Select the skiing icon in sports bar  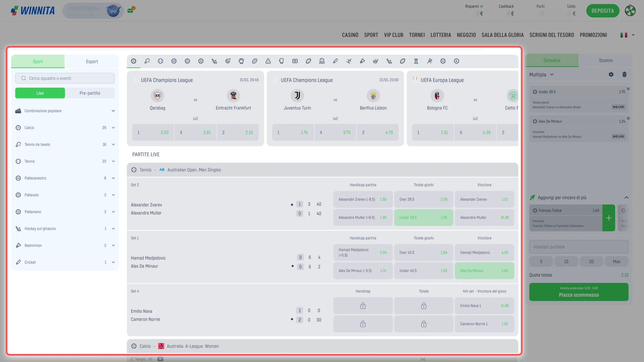[349, 61]
